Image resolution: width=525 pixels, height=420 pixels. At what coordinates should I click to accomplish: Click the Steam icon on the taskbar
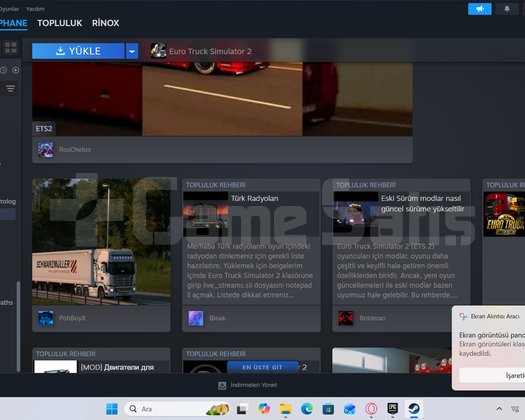(x=414, y=409)
